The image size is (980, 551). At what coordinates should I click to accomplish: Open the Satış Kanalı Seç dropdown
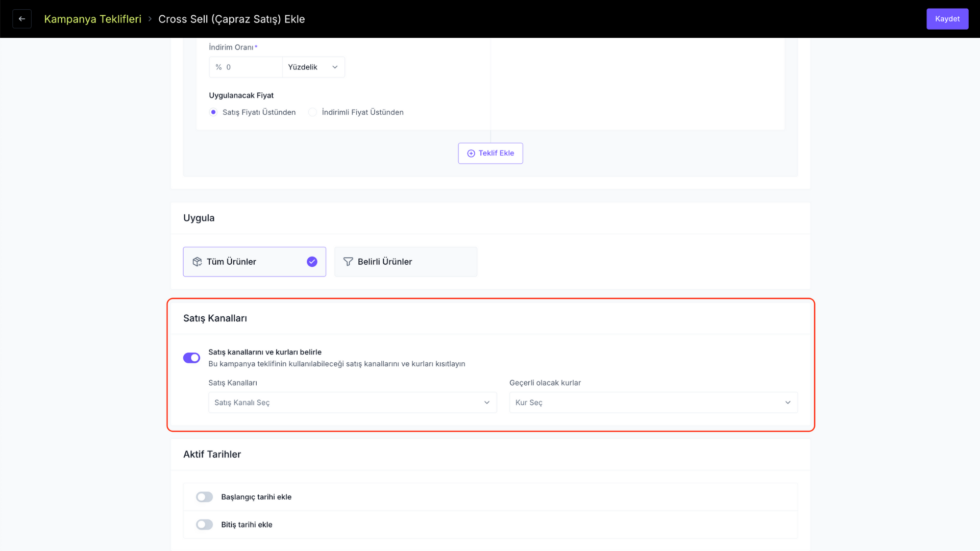pos(352,403)
